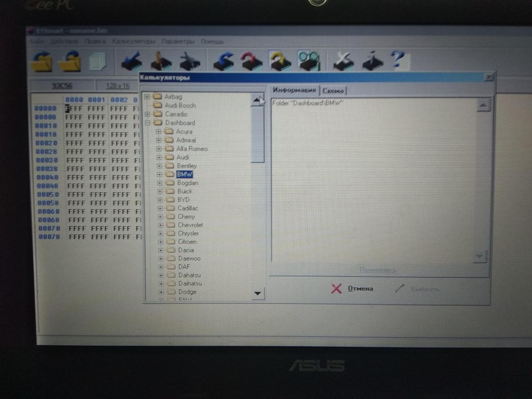Expand the Carradio folder node
The height and width of the screenshot is (399, 532).
(x=147, y=114)
